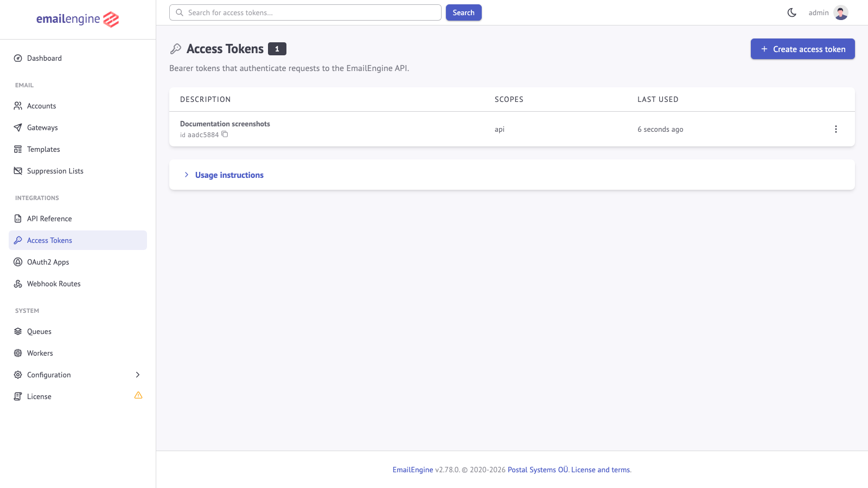
Task: Open Workers page
Action: coord(78,353)
